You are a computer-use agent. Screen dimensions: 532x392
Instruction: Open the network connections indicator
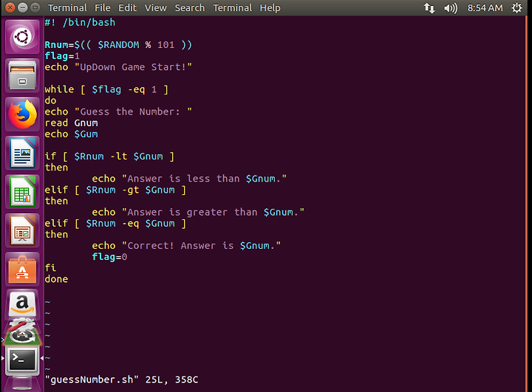[x=429, y=8]
